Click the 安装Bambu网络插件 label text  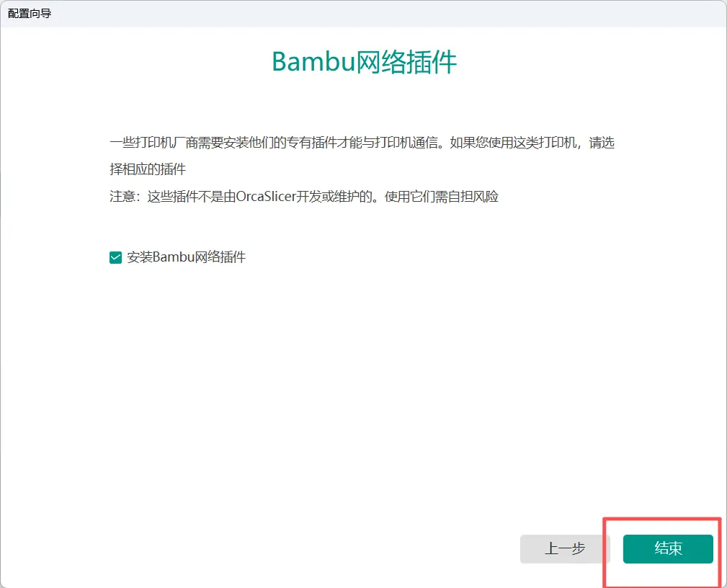coord(187,257)
